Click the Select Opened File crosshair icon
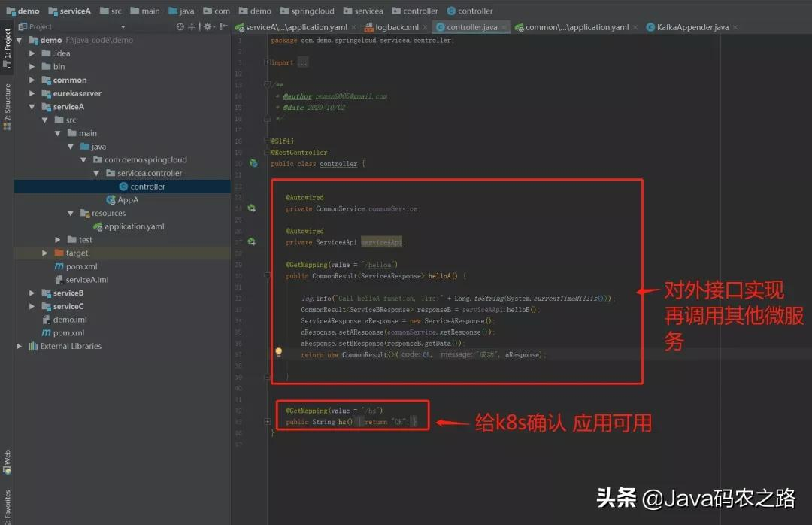The height and width of the screenshot is (525, 812). [x=180, y=26]
